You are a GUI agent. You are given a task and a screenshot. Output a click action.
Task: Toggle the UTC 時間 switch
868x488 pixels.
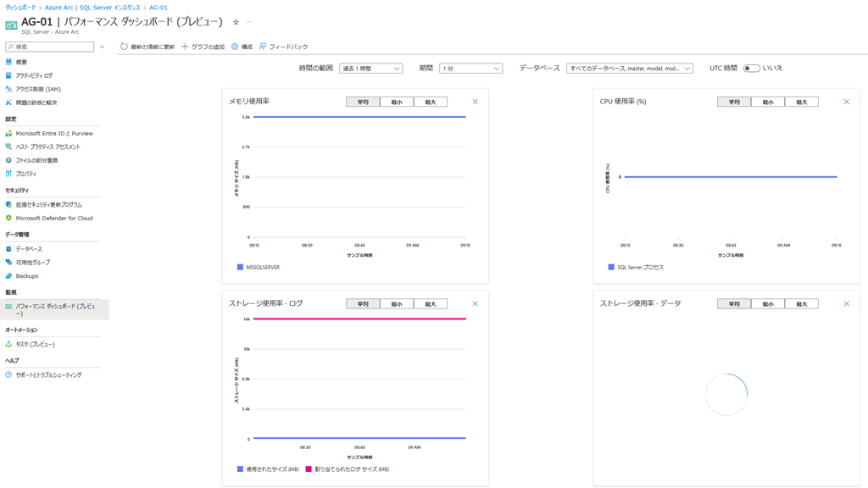coord(751,68)
